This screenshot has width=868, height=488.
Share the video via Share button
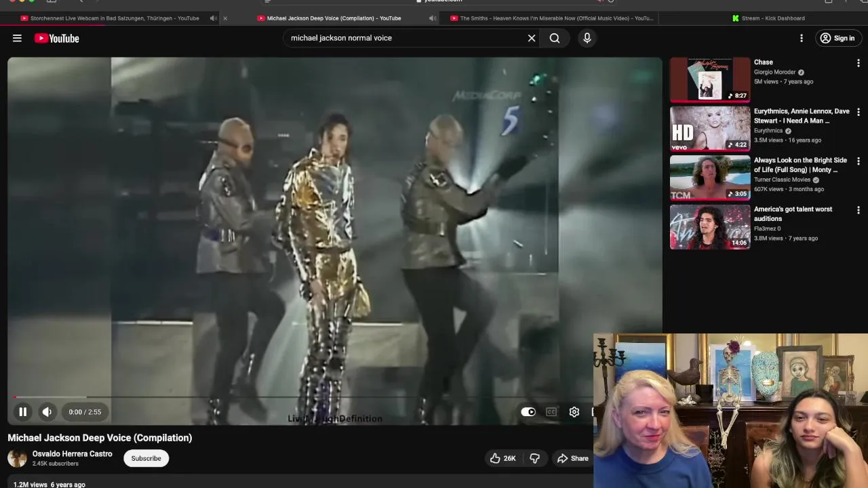[573, 458]
